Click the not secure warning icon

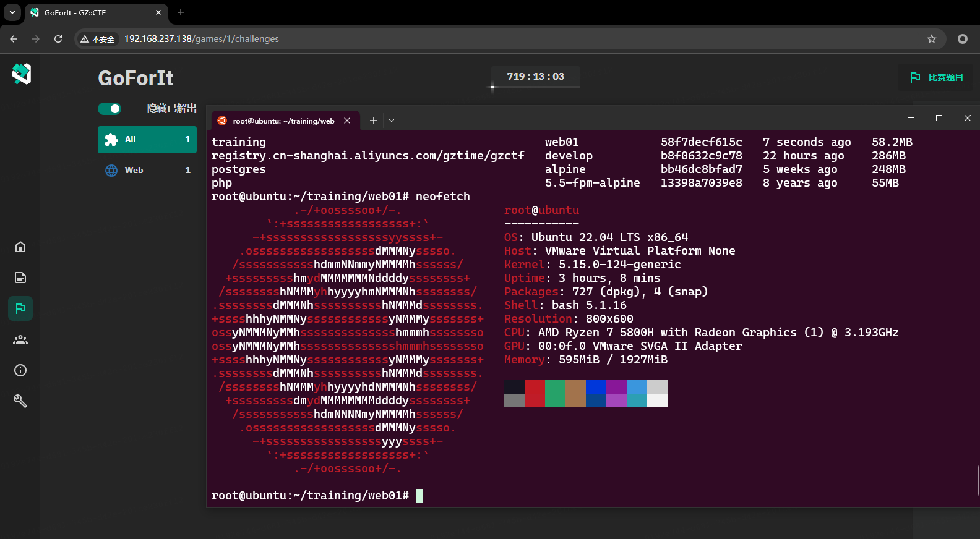pyautogui.click(x=85, y=39)
